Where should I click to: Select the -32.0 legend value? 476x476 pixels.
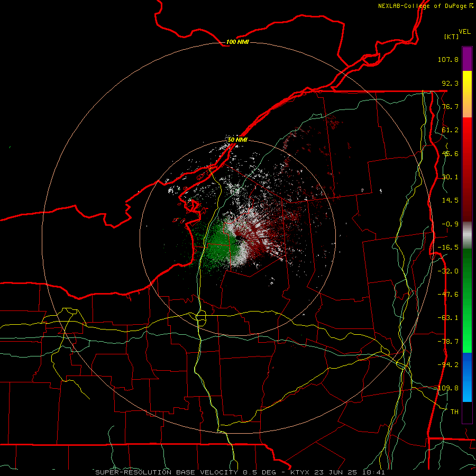coord(448,271)
